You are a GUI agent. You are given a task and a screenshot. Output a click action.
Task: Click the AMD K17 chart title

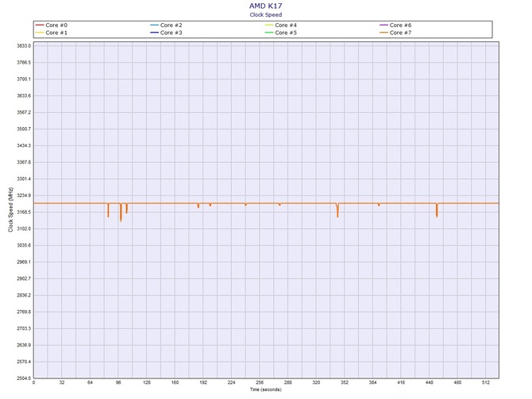[x=266, y=6]
